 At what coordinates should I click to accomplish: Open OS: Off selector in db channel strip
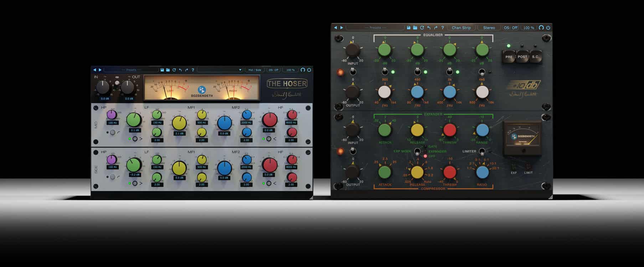pos(510,27)
